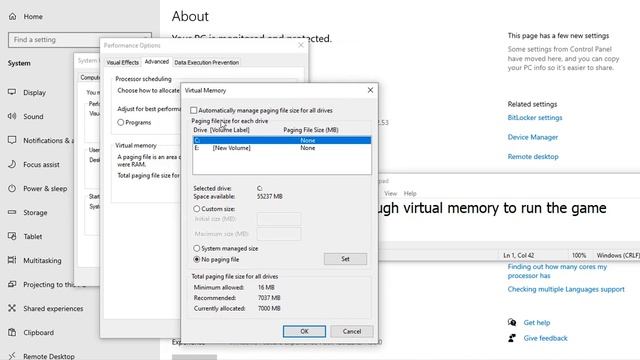Click 100% zoom in Notepad status bar
Screen dimensions: 640x360
[579, 255]
